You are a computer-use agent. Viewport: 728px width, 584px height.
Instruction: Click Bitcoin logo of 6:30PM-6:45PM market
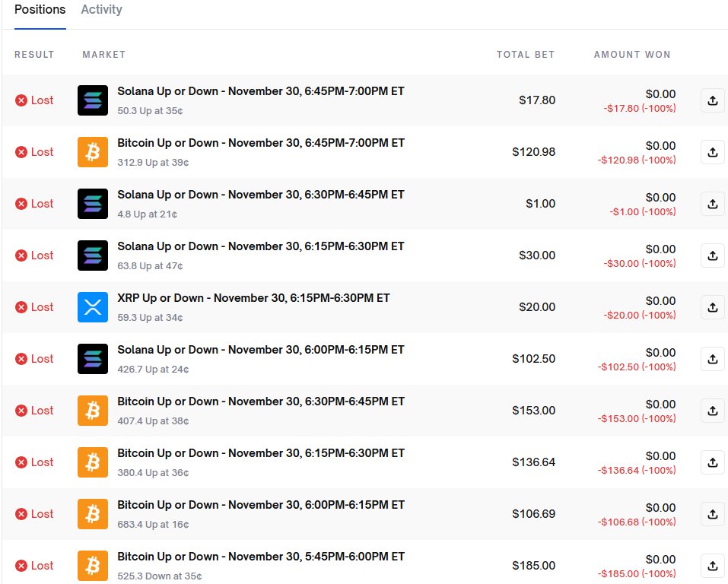[93, 411]
